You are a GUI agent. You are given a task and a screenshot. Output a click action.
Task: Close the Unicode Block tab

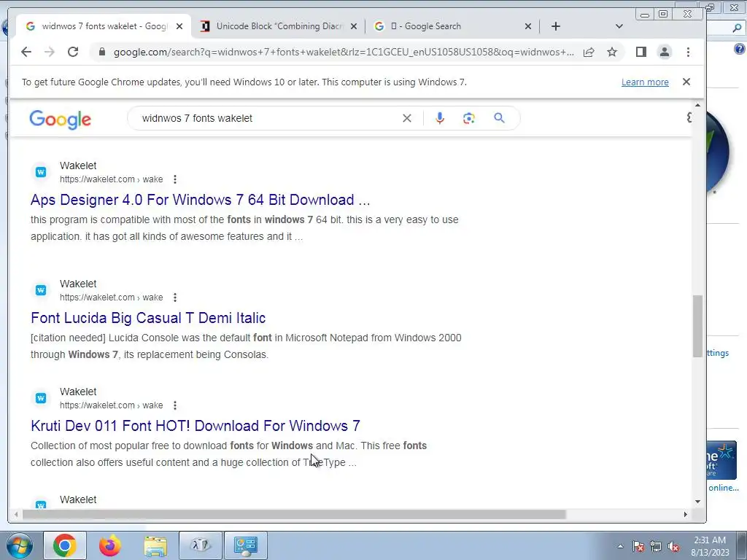pyautogui.click(x=354, y=26)
